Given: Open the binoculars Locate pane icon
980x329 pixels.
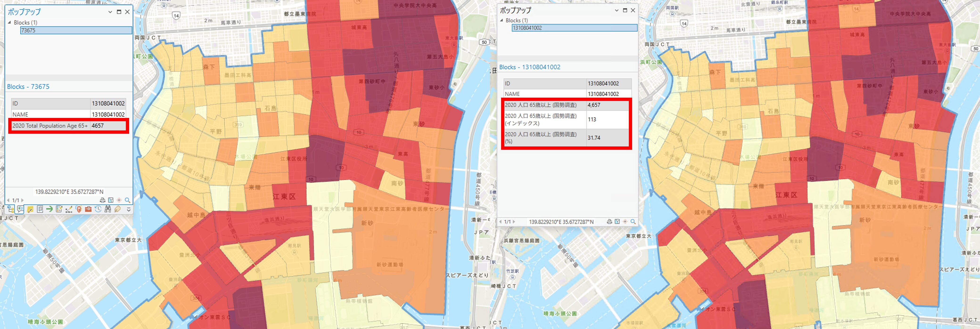Looking at the screenshot, I should point(108,209).
